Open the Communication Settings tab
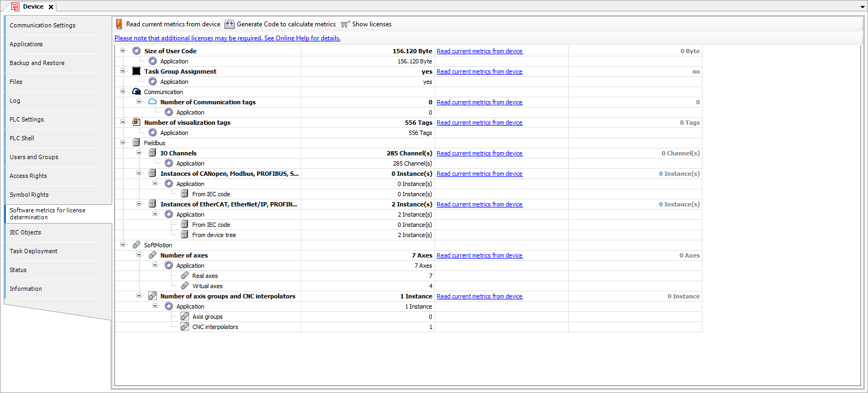 [42, 25]
